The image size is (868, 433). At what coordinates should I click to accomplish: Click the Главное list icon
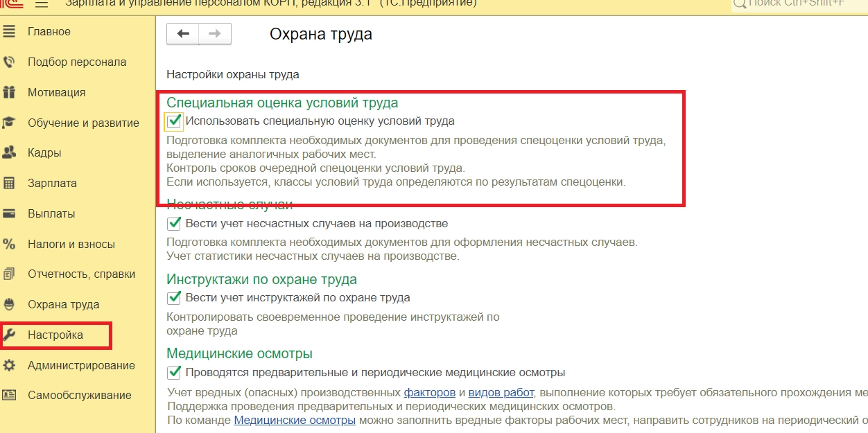point(9,31)
